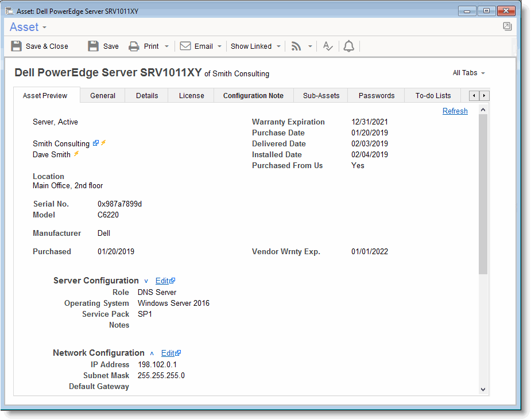The image size is (531, 420).
Task: Toggle the Network Configuration section chevron
Action: [152, 353]
